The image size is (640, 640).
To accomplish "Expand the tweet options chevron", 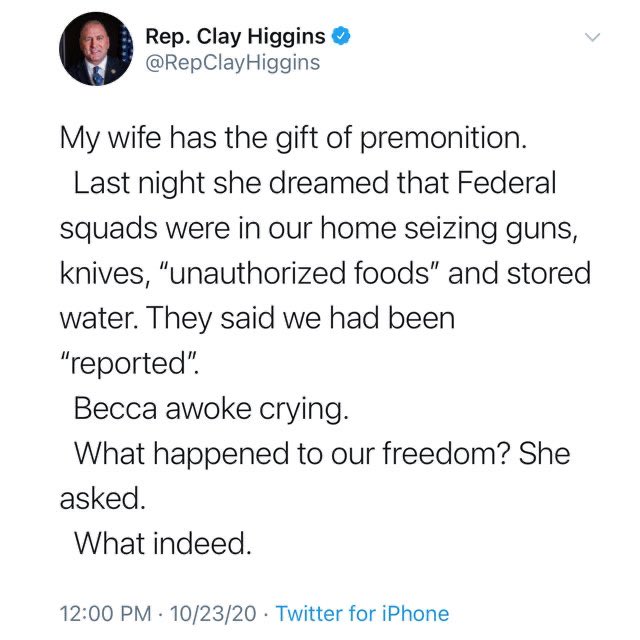I will 592,37.
